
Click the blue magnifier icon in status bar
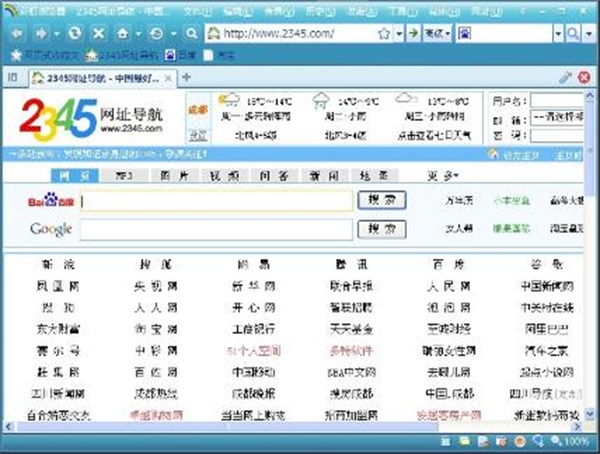point(538,442)
